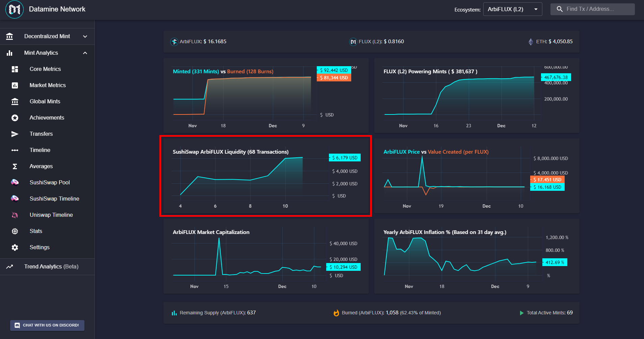This screenshot has height=339, width=644.
Task: Click the Stats chip icon
Action: coord(15,231)
